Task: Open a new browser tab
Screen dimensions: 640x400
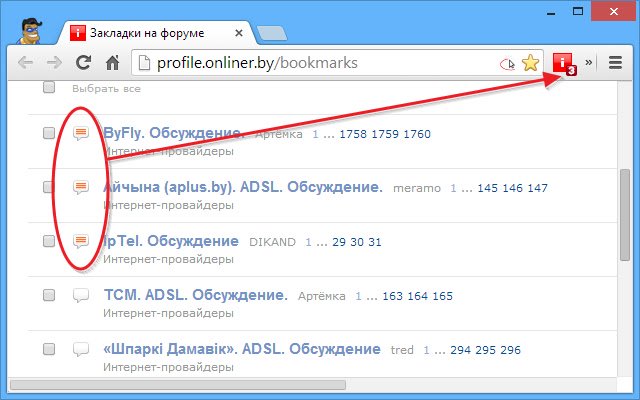Action: tap(272, 33)
